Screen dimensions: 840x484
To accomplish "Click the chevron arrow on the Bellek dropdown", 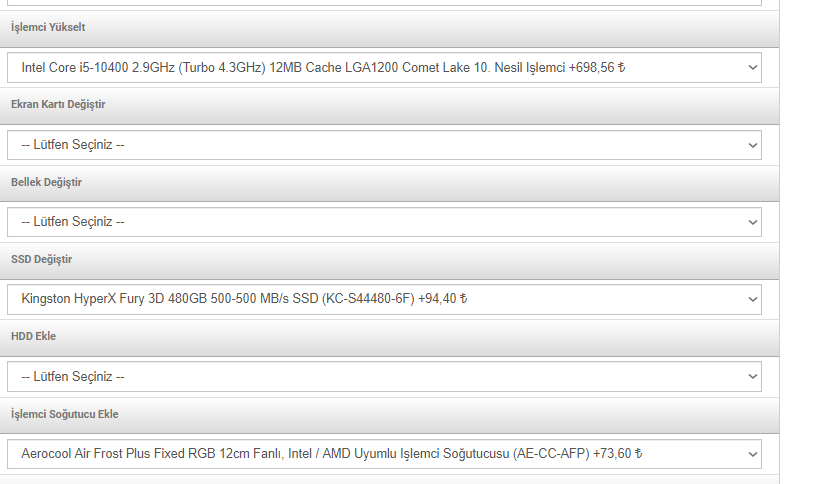I will [x=753, y=222].
